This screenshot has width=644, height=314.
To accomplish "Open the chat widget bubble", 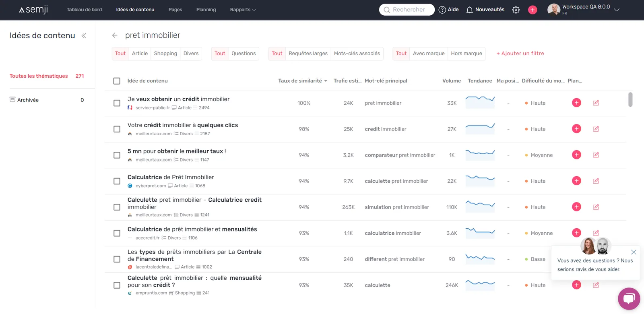I will [629, 299].
